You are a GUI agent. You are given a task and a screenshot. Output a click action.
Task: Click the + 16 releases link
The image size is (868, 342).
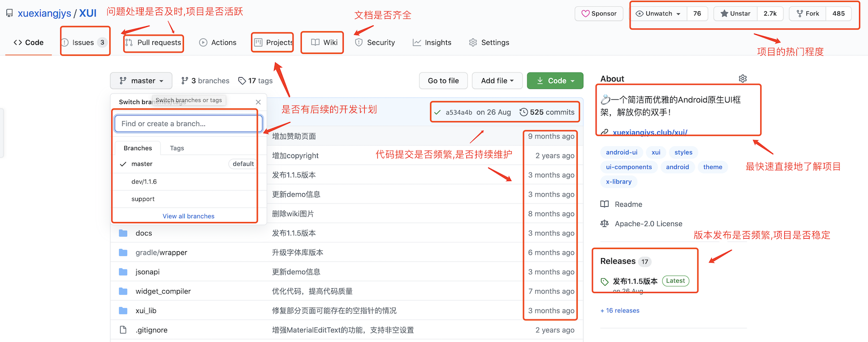[620, 311]
